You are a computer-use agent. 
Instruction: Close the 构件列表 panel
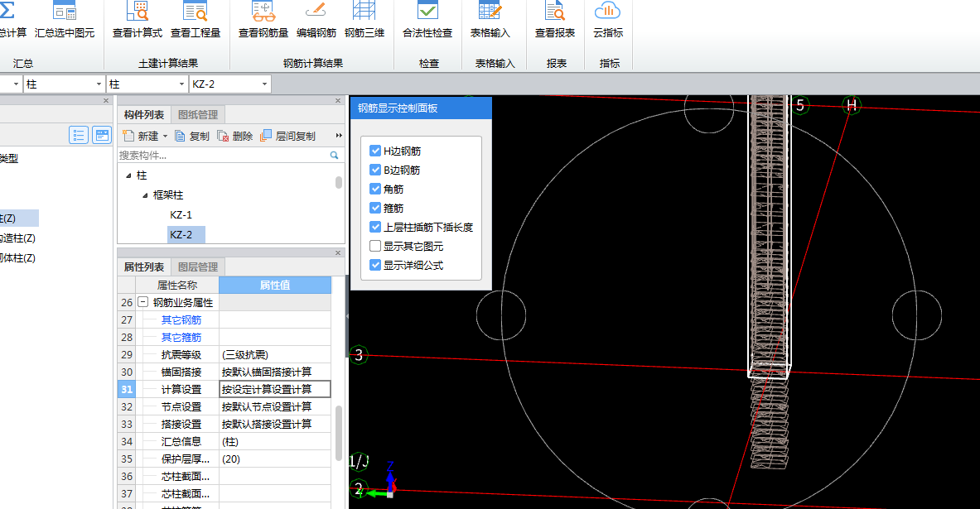click(x=338, y=100)
